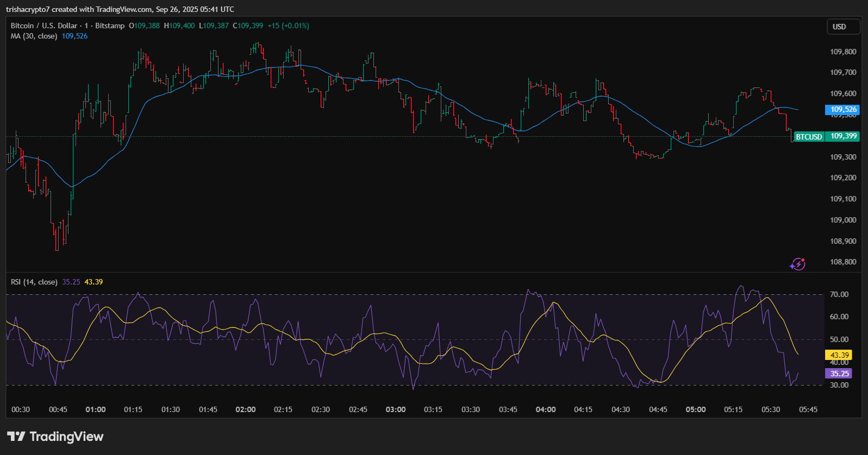The image size is (868, 455).
Task: Click the MA value 109,526 in legend
Action: [74, 36]
